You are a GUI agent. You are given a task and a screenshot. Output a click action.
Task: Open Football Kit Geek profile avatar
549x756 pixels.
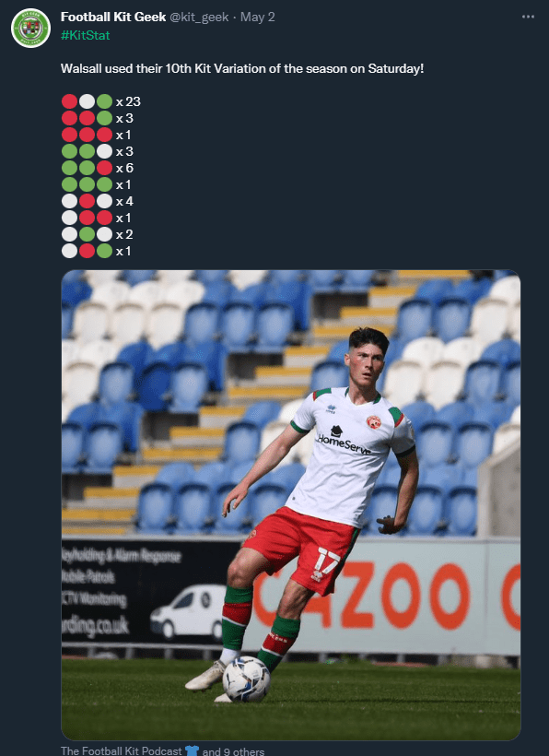tap(30, 28)
